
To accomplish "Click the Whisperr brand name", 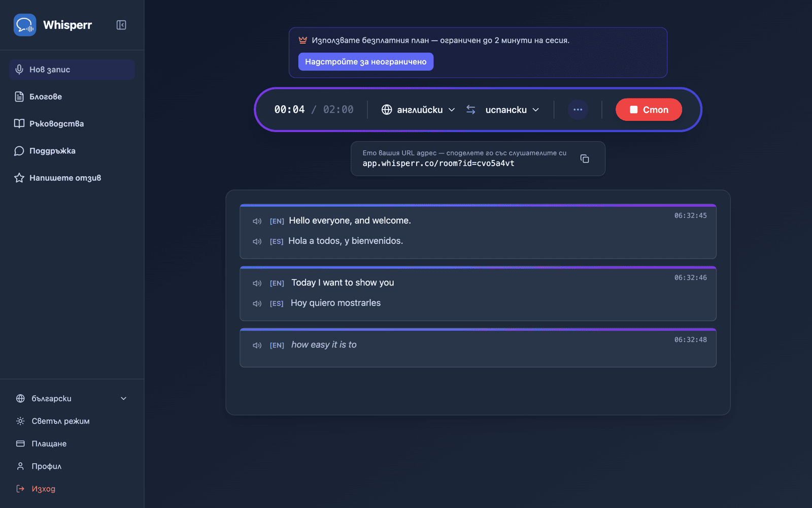I will (x=67, y=25).
